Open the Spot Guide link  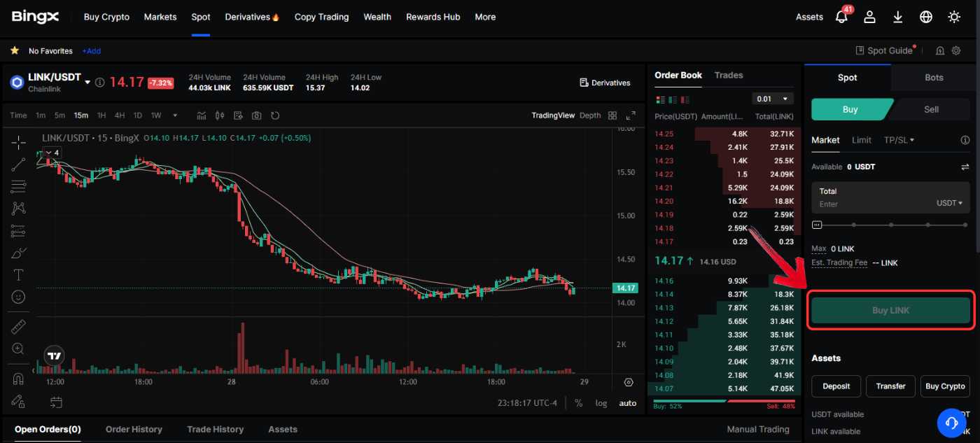coord(885,50)
